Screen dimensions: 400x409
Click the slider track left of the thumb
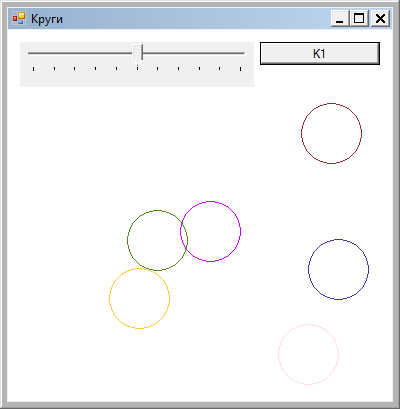click(80, 53)
